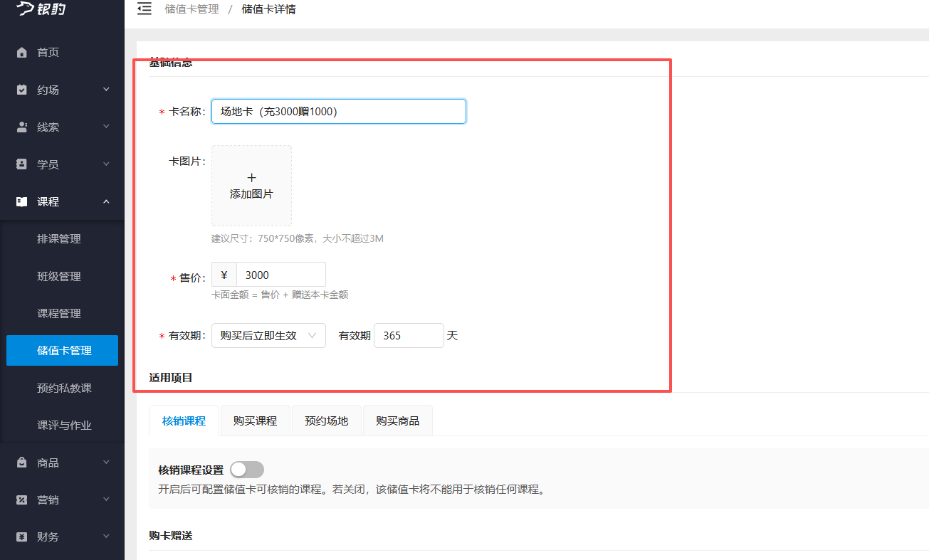
Task: Disable the 核销课程设置 switch
Action: pos(247,469)
